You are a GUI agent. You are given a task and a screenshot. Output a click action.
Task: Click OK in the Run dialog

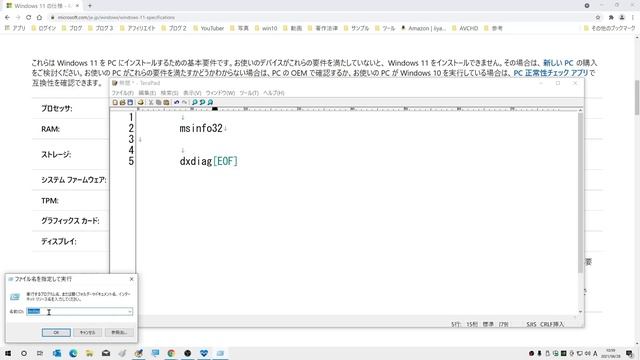click(56, 333)
